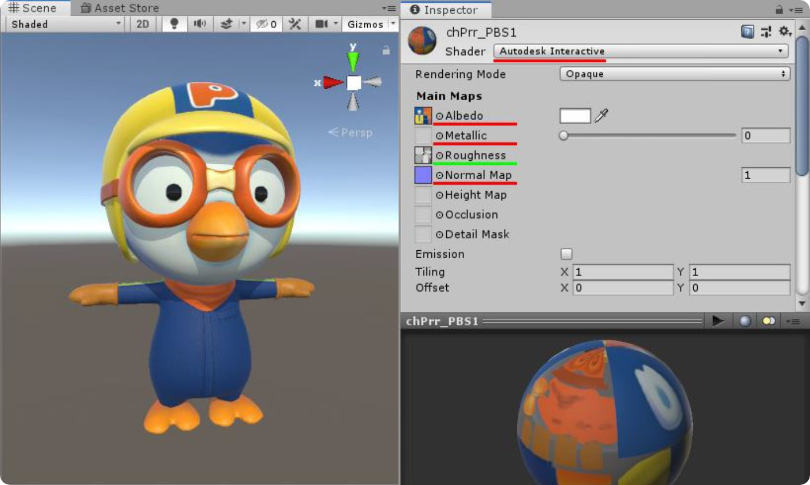Click the empty Detail Mask texture slot
The width and height of the screenshot is (810, 485).
(423, 234)
